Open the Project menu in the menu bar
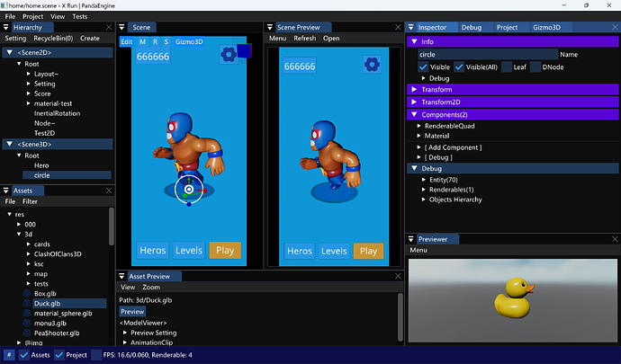The height and width of the screenshot is (364, 621). (33, 16)
